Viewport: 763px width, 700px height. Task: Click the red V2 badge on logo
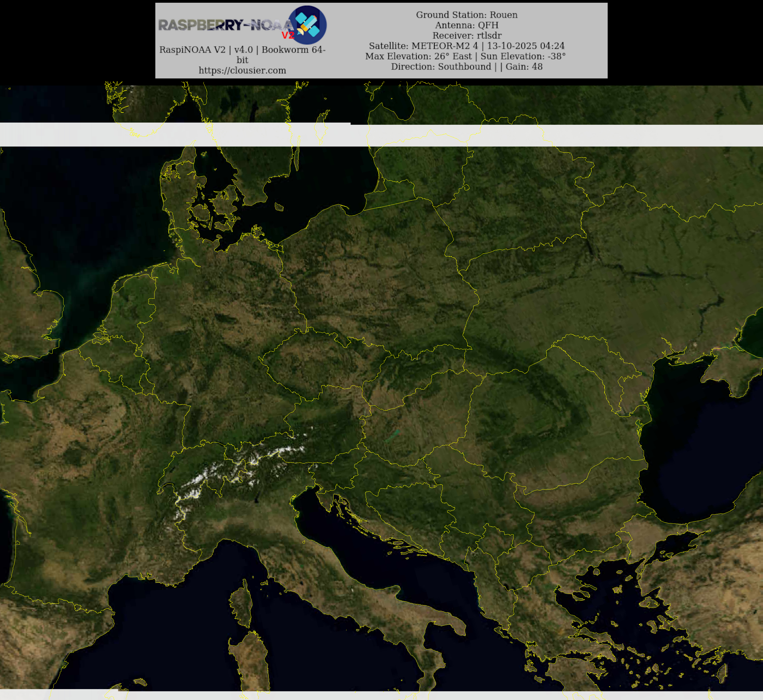tap(288, 35)
